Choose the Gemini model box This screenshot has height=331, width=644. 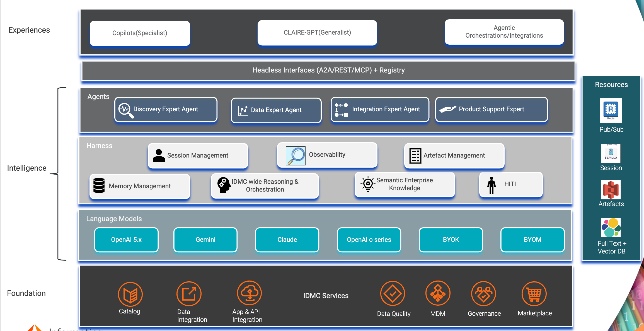click(x=205, y=240)
